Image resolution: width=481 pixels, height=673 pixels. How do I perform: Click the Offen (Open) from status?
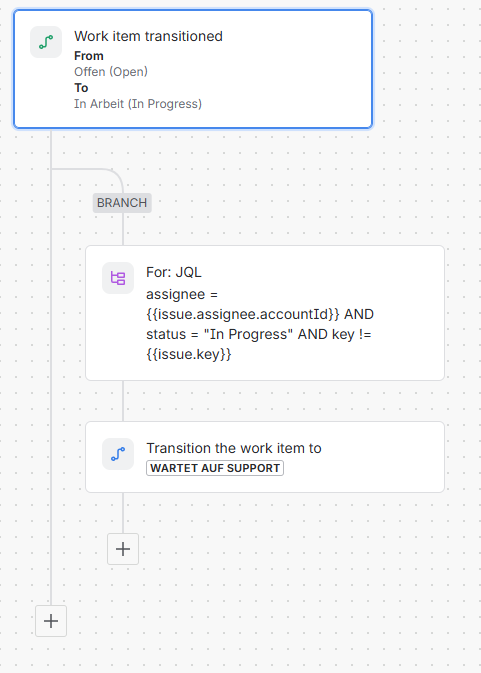[111, 72]
